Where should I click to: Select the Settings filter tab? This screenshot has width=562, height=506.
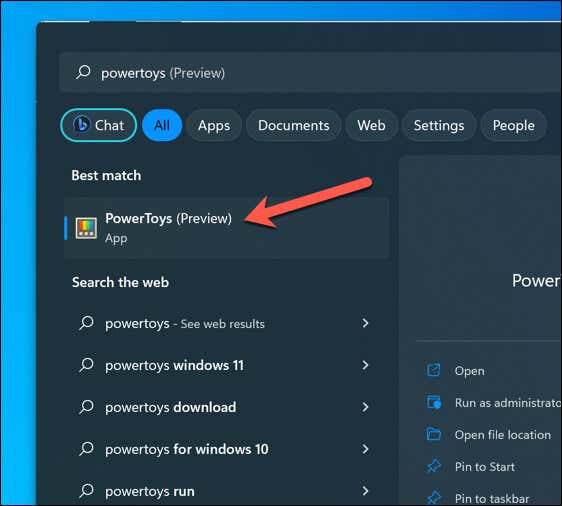pyautogui.click(x=439, y=125)
